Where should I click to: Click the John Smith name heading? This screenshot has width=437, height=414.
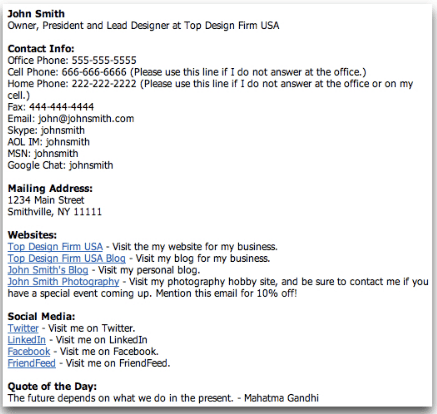pos(36,14)
